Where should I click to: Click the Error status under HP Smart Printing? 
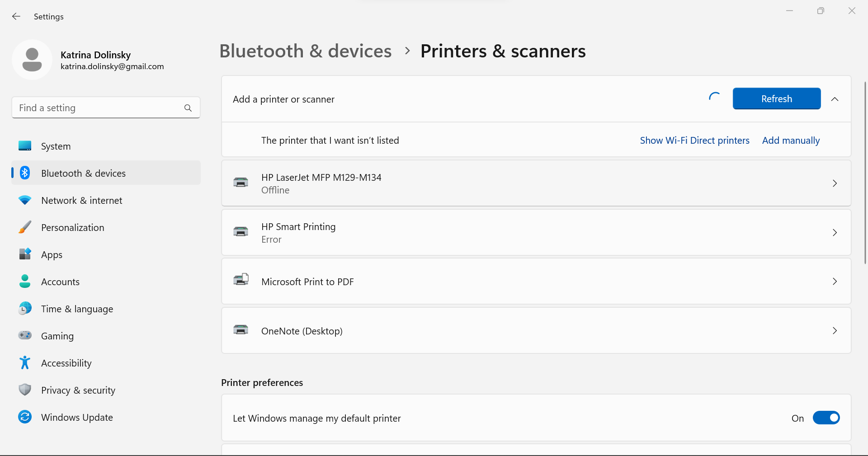tap(271, 240)
